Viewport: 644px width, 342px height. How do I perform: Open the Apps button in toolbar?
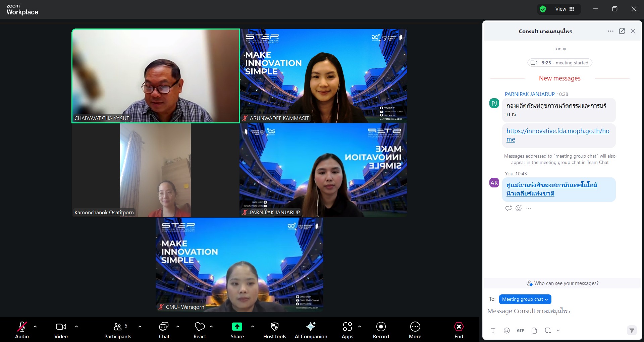click(x=347, y=330)
